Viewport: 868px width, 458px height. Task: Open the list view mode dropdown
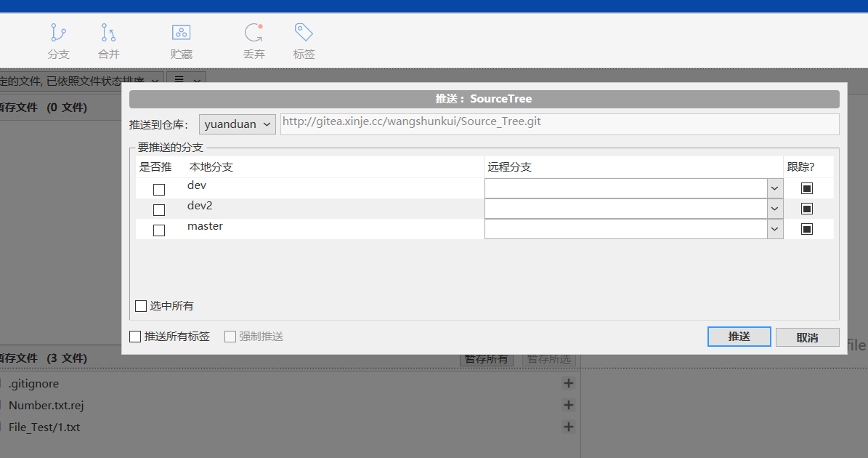click(x=187, y=81)
